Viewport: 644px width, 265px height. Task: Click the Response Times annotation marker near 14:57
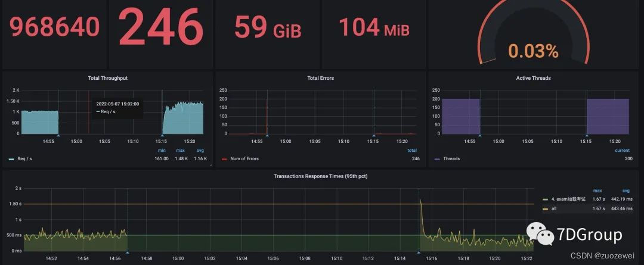click(128, 252)
